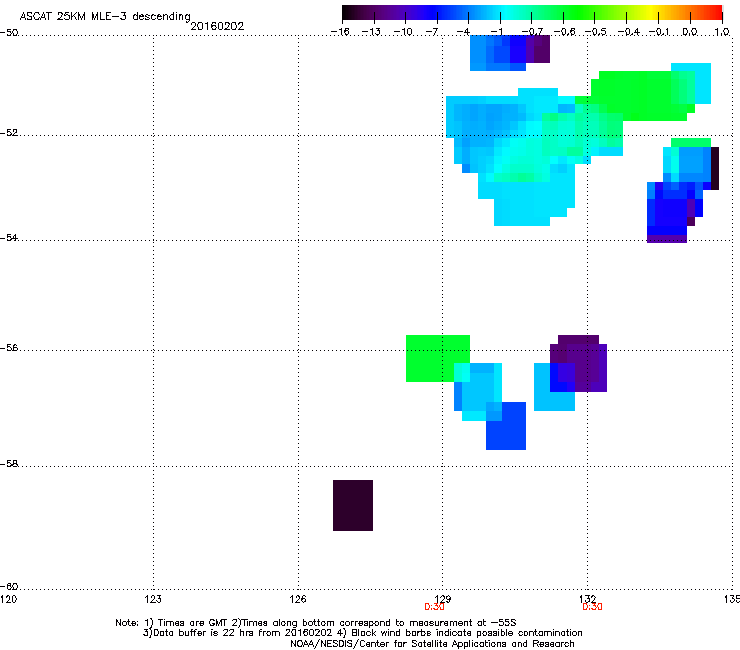
Task: Click the red time label below 129
Action: click(x=434, y=607)
